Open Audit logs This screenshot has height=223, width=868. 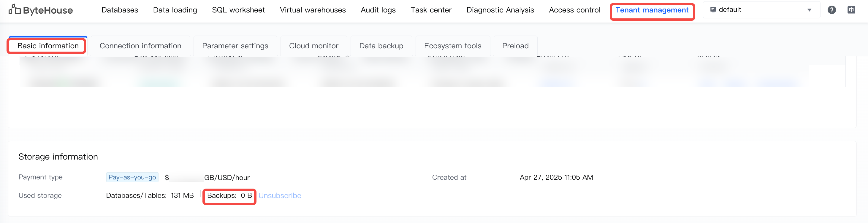click(x=378, y=10)
